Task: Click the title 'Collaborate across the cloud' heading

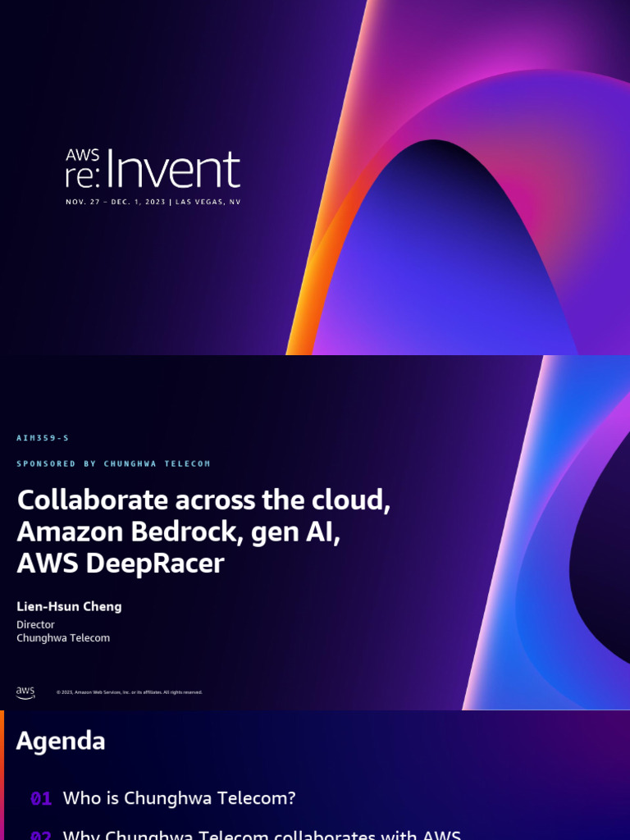Action: point(203,532)
